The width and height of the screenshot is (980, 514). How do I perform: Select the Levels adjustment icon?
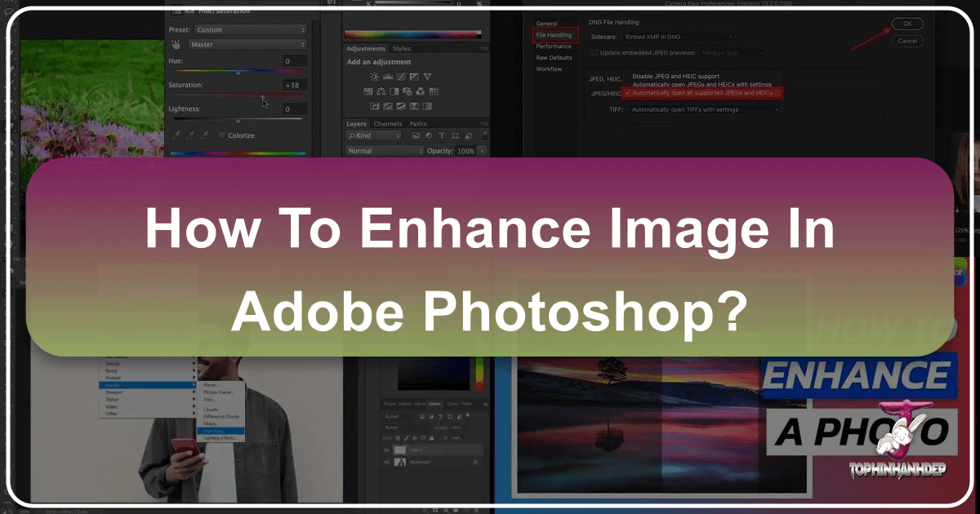tap(389, 77)
